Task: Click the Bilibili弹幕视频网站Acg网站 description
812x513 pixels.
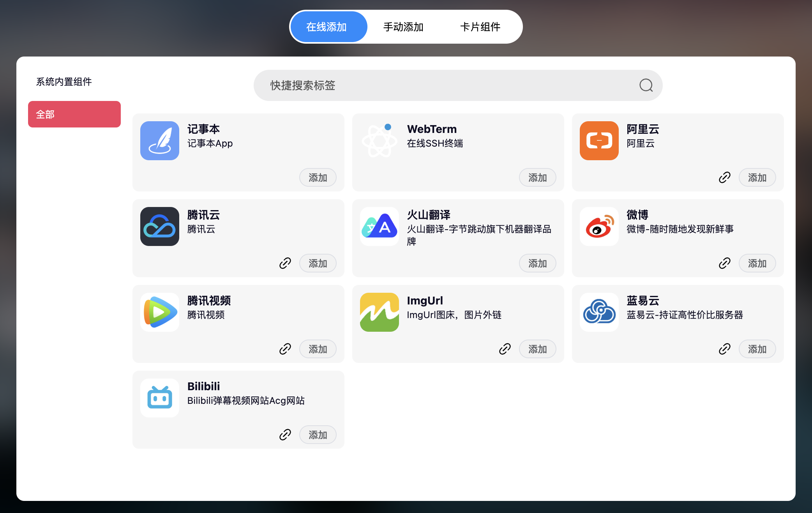Action: pos(246,401)
